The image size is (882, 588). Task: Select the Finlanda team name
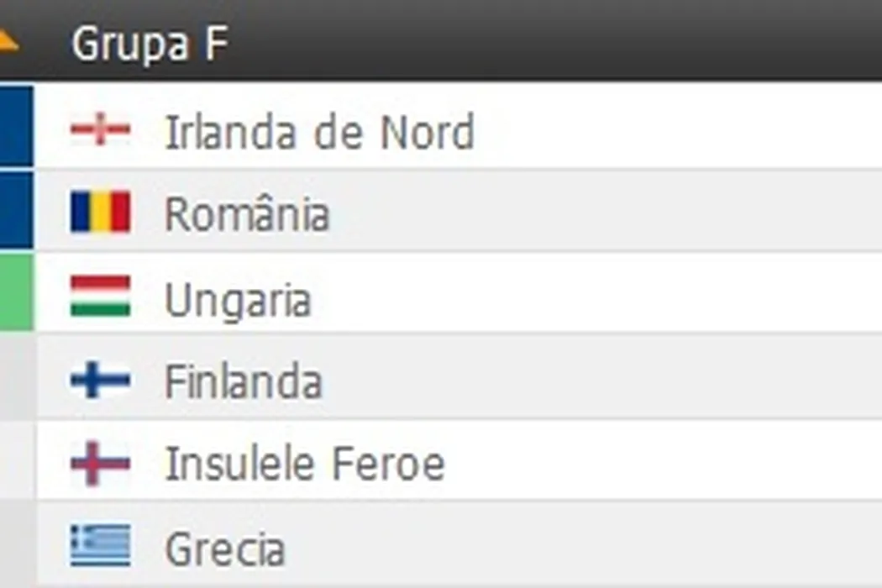click(243, 382)
